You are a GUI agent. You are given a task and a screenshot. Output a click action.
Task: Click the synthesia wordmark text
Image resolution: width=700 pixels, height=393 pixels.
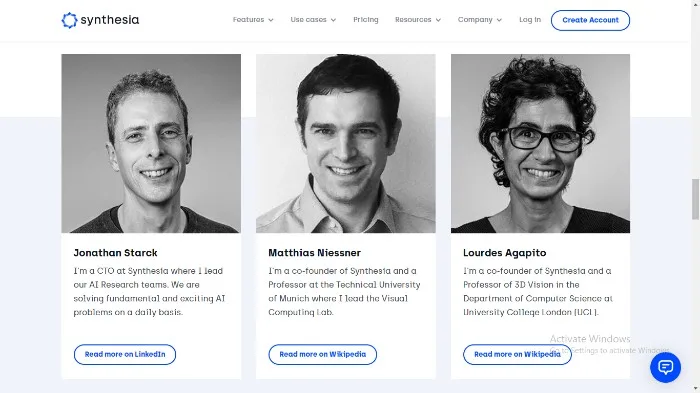pyautogui.click(x=110, y=20)
